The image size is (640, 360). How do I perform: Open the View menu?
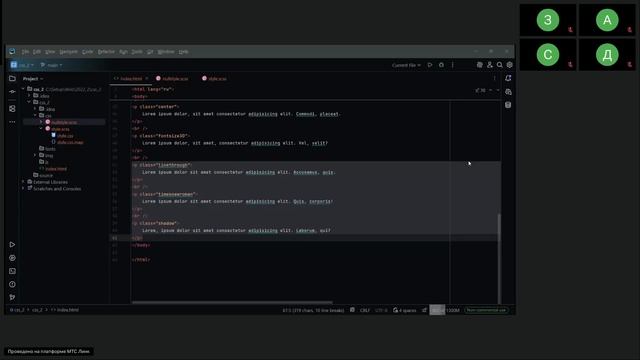[50, 51]
